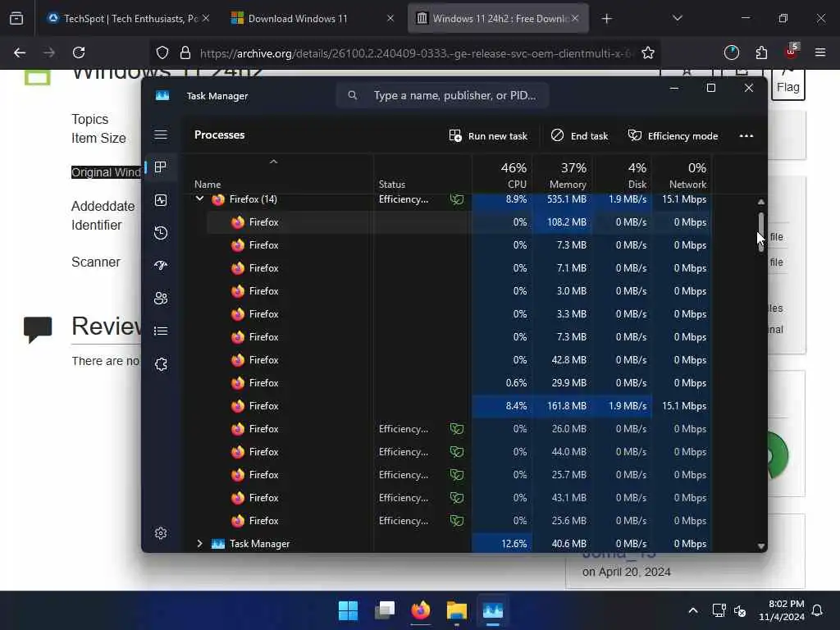Open App history icon in sidebar
Viewport: 840px width, 630px height.
(x=161, y=233)
